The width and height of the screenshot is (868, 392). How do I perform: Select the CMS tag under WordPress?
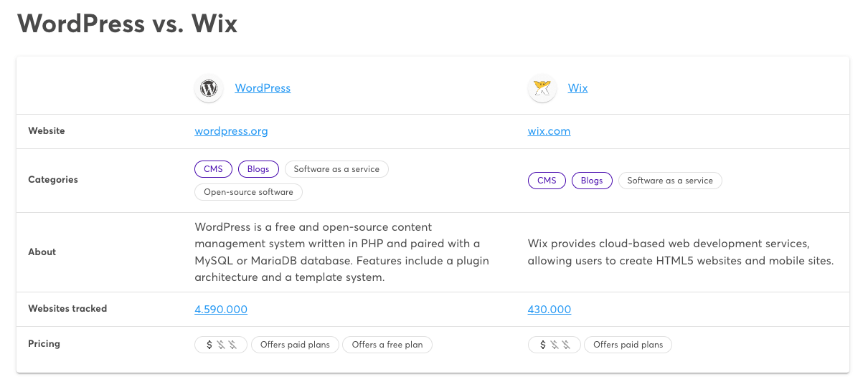coord(214,169)
